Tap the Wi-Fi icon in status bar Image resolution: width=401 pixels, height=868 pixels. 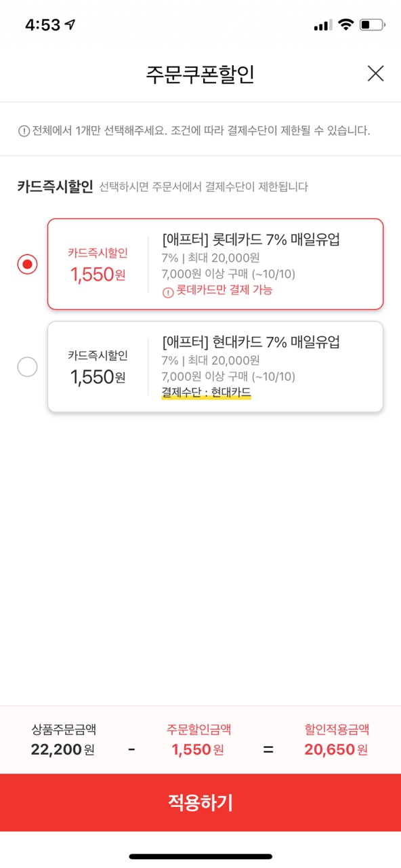tap(346, 25)
